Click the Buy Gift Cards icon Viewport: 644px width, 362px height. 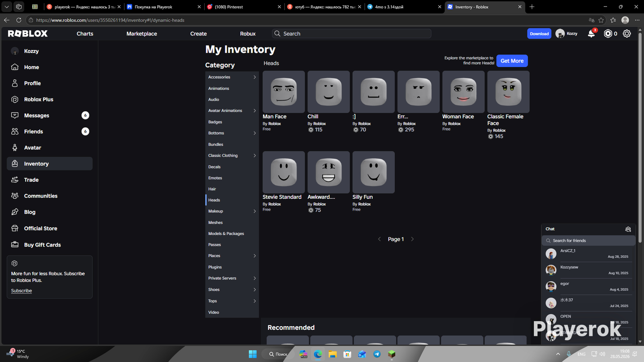[15, 245]
